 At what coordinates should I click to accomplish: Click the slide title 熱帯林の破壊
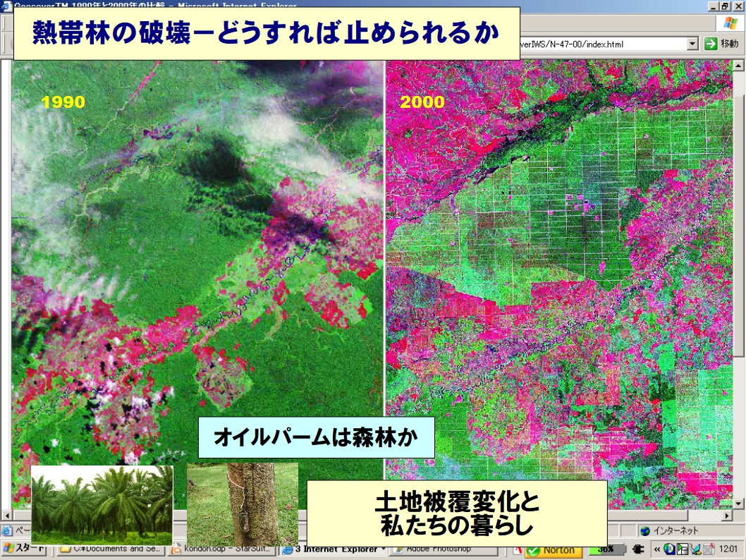point(267,33)
